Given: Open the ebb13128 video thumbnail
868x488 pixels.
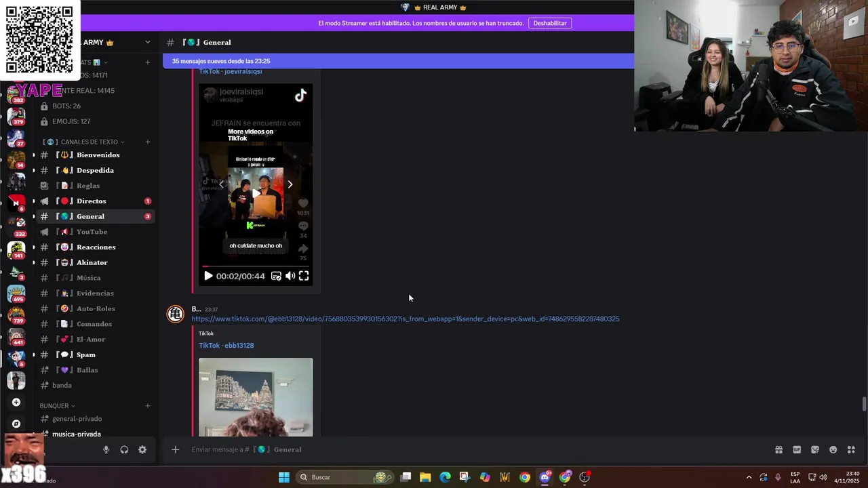Looking at the screenshot, I should [256, 396].
